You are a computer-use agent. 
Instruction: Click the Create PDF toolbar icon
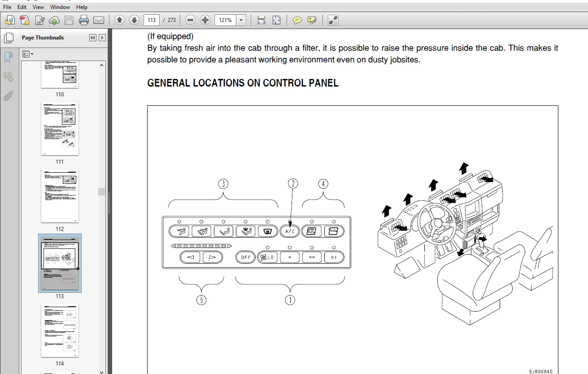coord(25,20)
